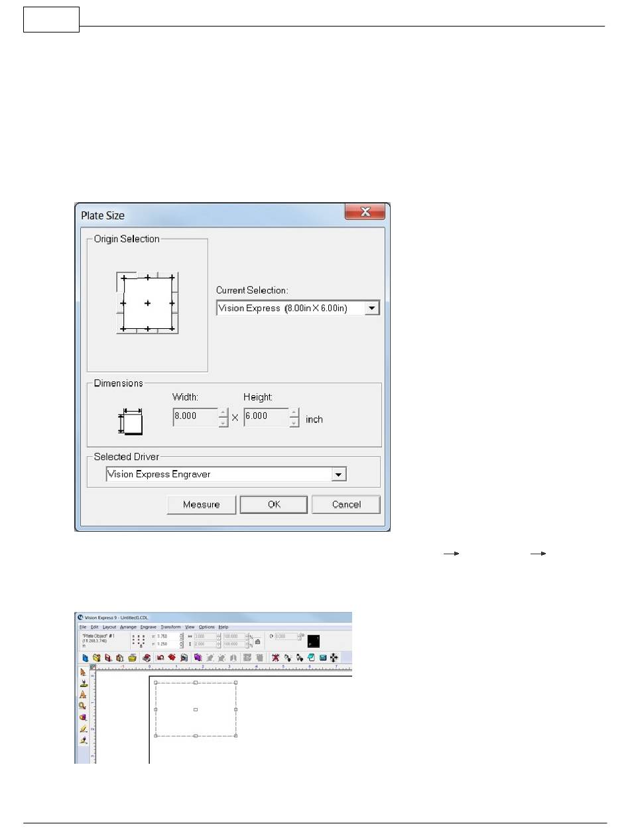
Task: Click the proportional lock icon
Action: 257,642
